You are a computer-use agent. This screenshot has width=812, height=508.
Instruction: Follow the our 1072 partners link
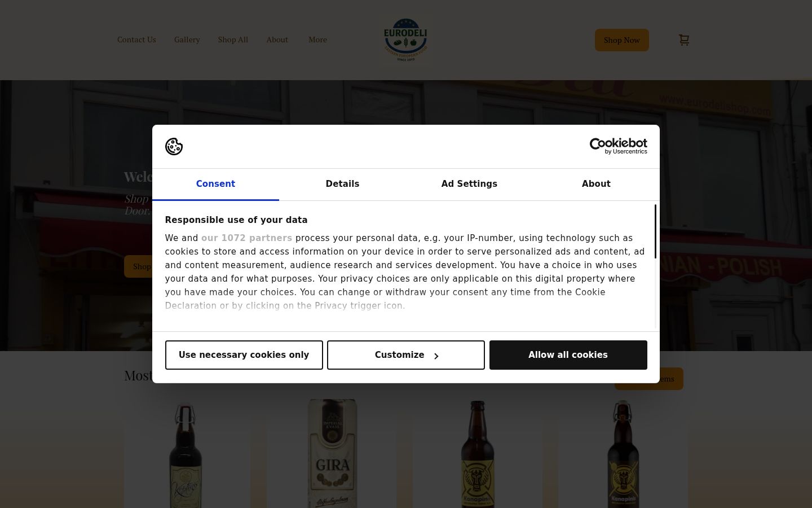[x=246, y=238]
